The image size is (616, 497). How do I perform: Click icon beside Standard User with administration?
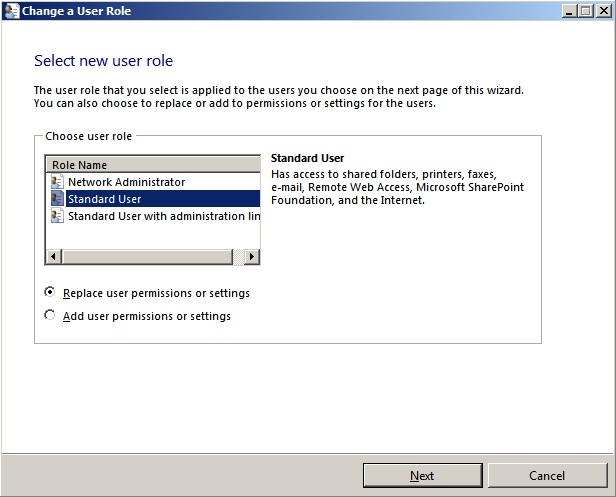click(x=57, y=216)
